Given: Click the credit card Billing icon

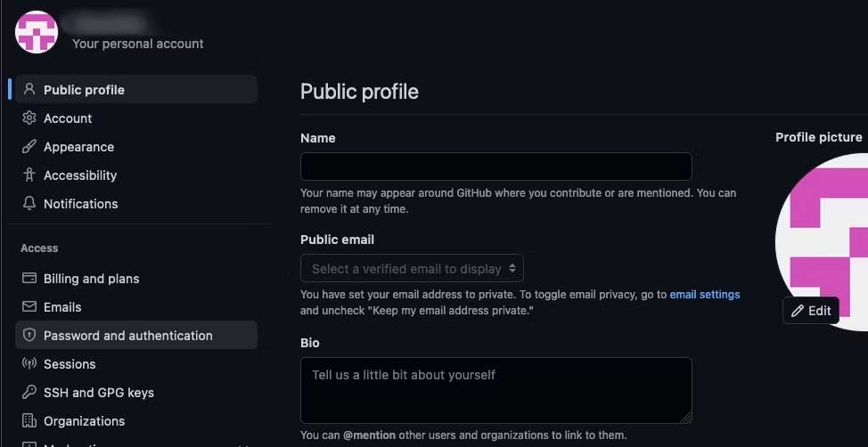Looking at the screenshot, I should pyautogui.click(x=29, y=278).
